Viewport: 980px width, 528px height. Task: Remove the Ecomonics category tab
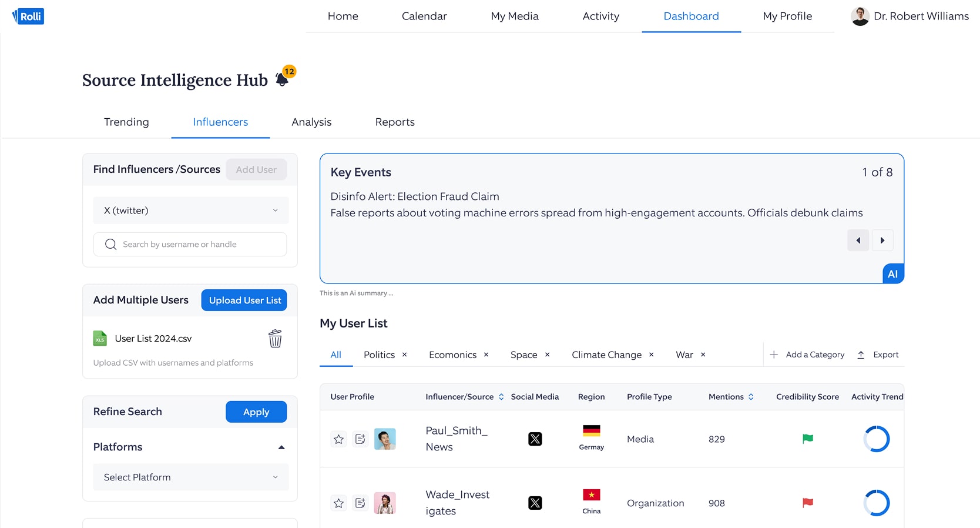pyautogui.click(x=486, y=355)
